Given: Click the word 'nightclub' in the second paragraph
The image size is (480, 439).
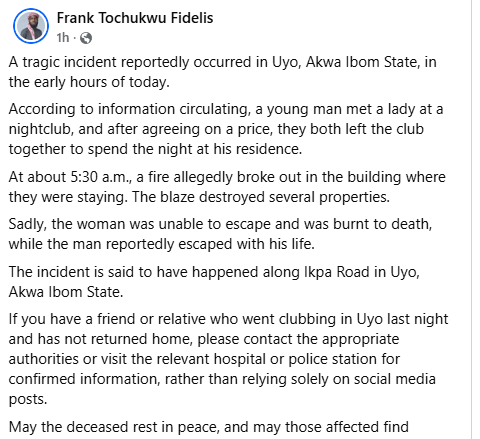Looking at the screenshot, I should (x=39, y=129).
